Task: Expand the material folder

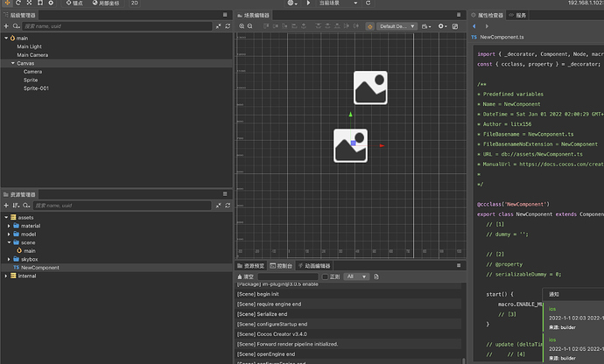Action: (x=9, y=226)
